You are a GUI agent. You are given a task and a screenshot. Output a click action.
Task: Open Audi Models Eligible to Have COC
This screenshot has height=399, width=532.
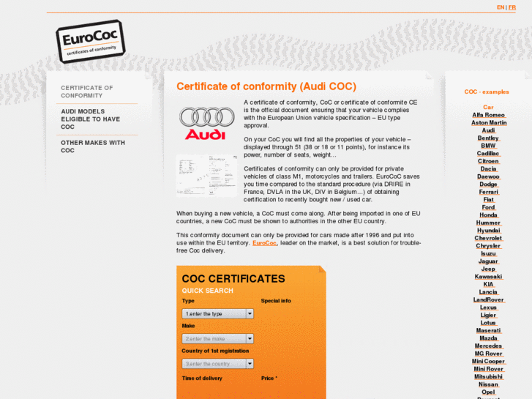coord(90,119)
